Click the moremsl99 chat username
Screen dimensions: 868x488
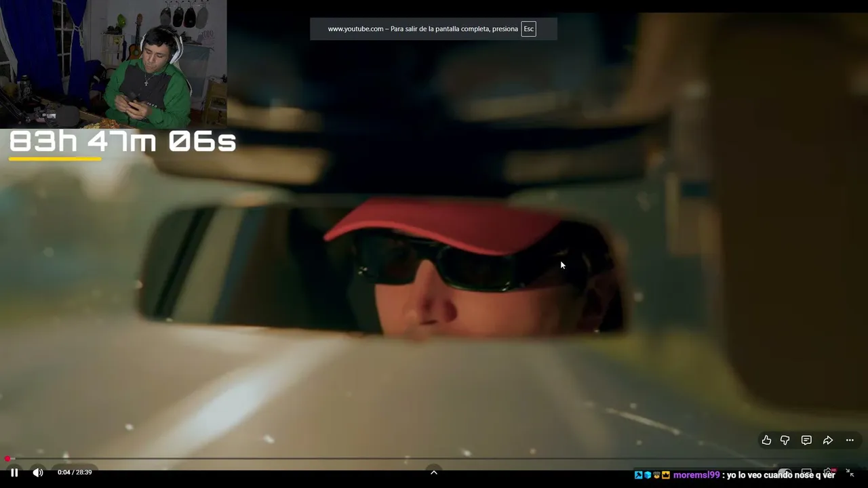coord(696,475)
